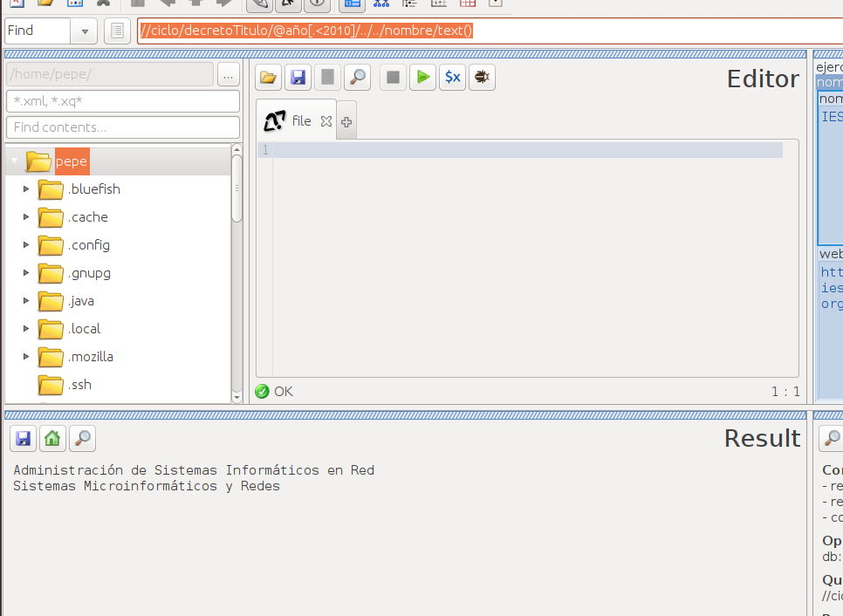Stop query execution with the square stop icon
Viewport: 843px width, 616px height.
393,78
